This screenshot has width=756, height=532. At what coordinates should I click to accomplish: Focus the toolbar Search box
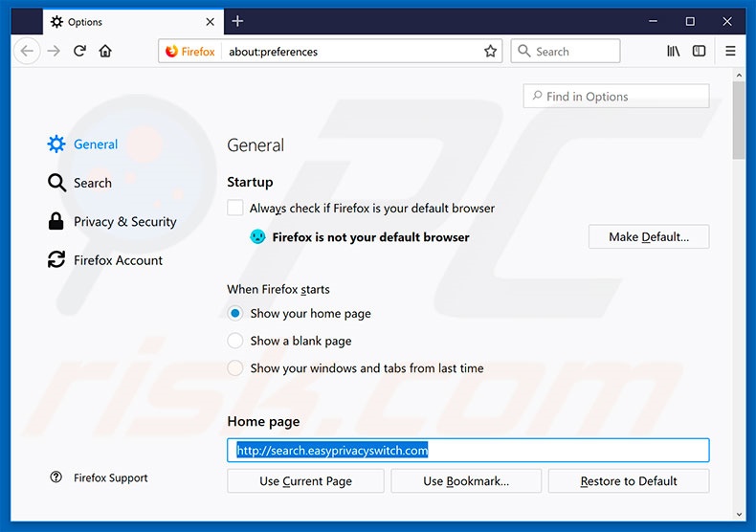[566, 51]
